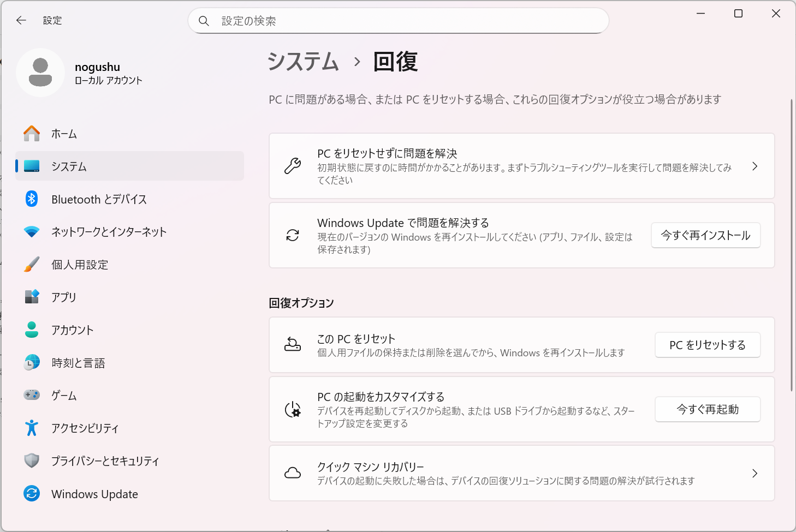Click システム in the breadcrumb
Image resolution: width=796 pixels, height=532 pixels.
pos(304,62)
